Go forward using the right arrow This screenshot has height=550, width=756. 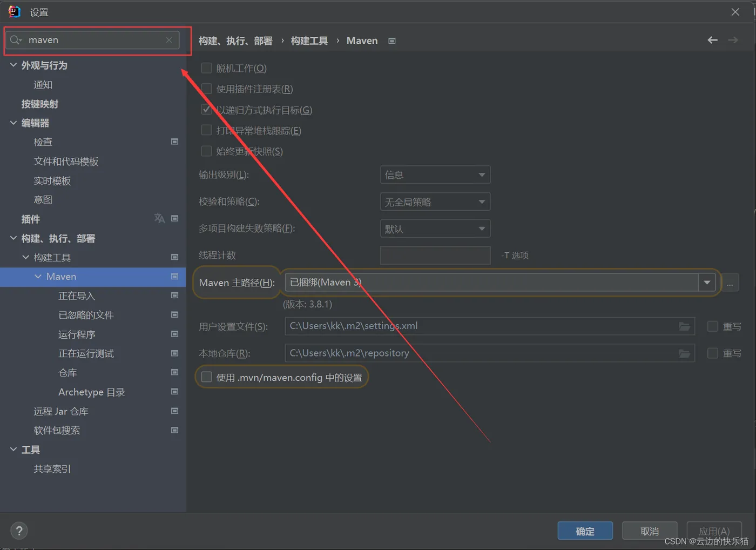[x=733, y=40]
